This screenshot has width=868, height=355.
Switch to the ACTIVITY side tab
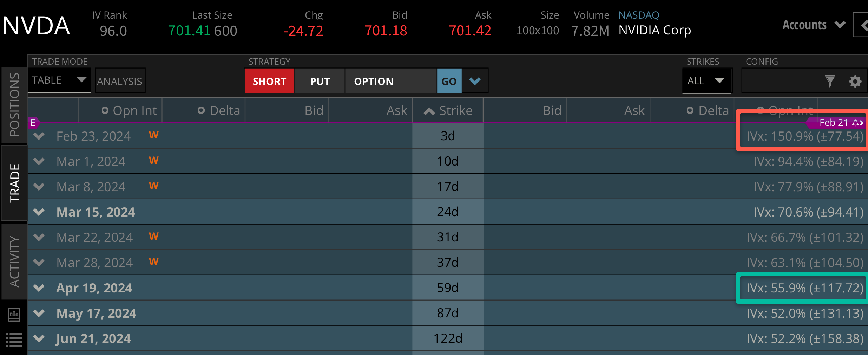[14, 262]
